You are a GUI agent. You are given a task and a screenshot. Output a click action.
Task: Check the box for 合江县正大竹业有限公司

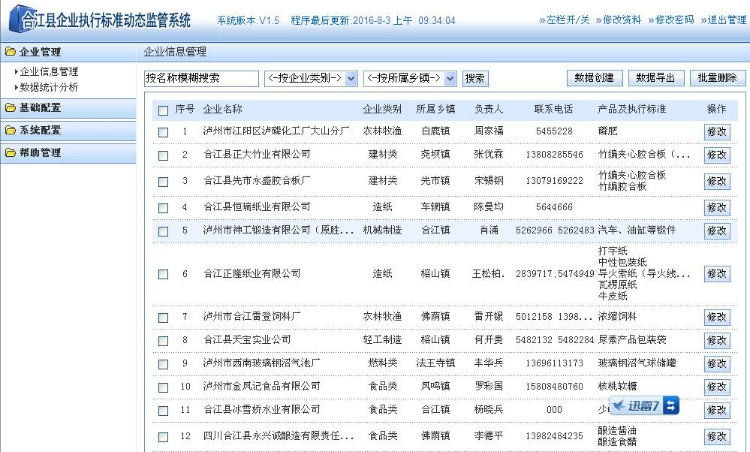(163, 156)
